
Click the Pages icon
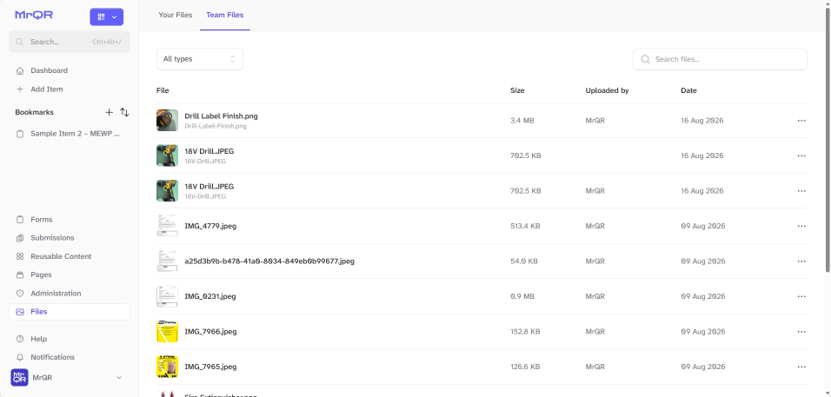pos(20,275)
